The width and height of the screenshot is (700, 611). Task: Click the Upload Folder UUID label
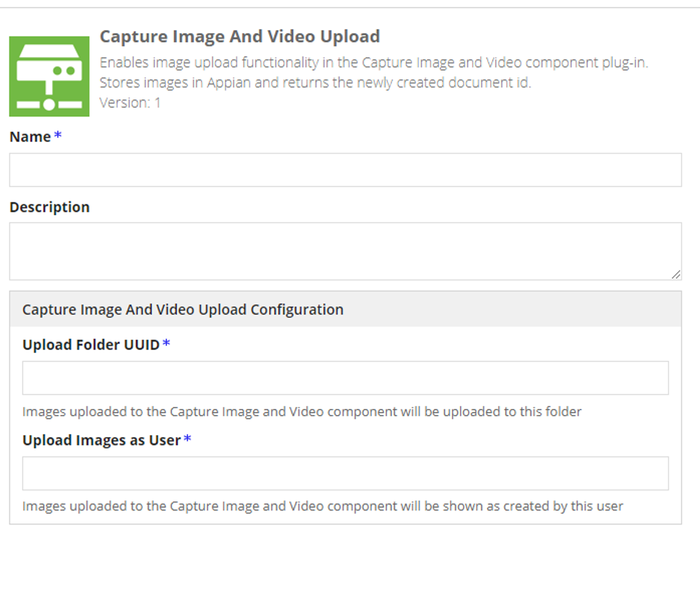(x=91, y=345)
